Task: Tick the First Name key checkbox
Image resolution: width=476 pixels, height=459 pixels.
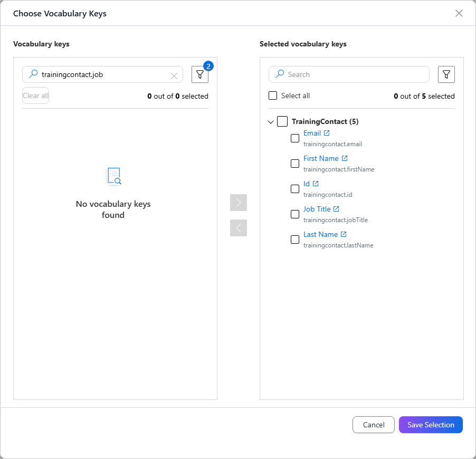Action: 295,164
